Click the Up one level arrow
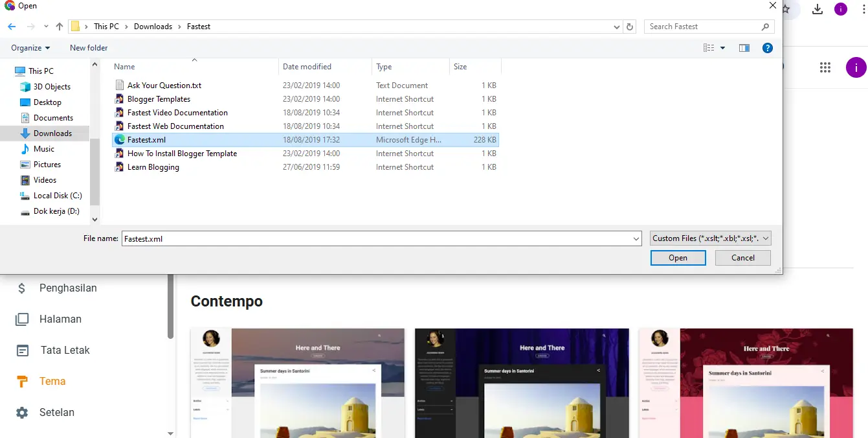The height and width of the screenshot is (438, 868). pos(60,27)
